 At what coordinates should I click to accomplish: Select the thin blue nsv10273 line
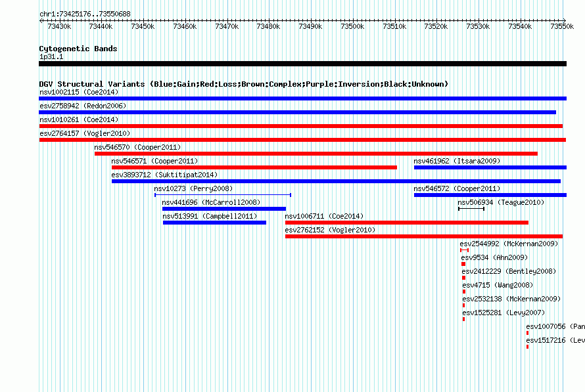(223, 195)
